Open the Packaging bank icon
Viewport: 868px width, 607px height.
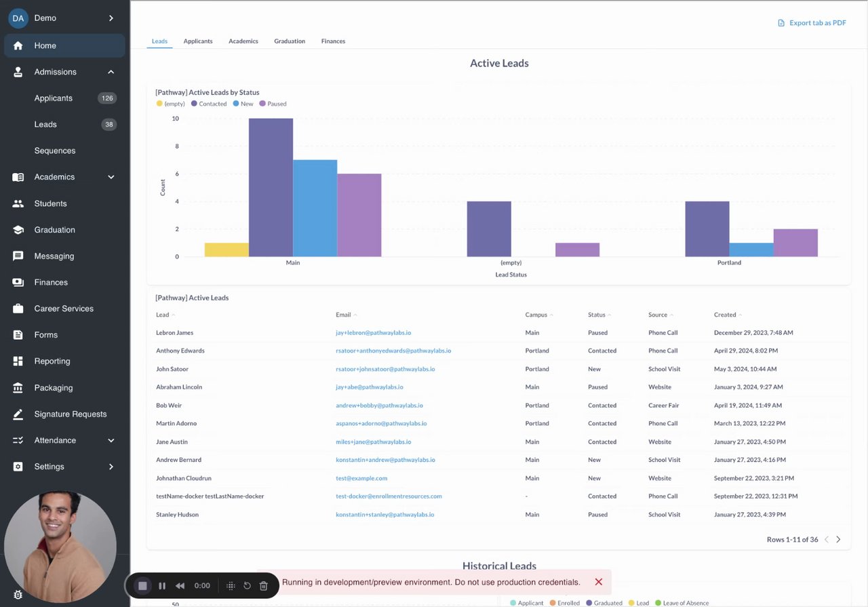click(18, 388)
